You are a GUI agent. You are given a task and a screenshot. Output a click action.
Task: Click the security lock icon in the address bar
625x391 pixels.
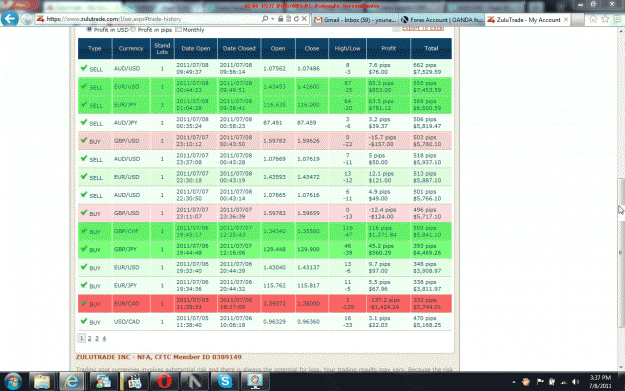281,19
